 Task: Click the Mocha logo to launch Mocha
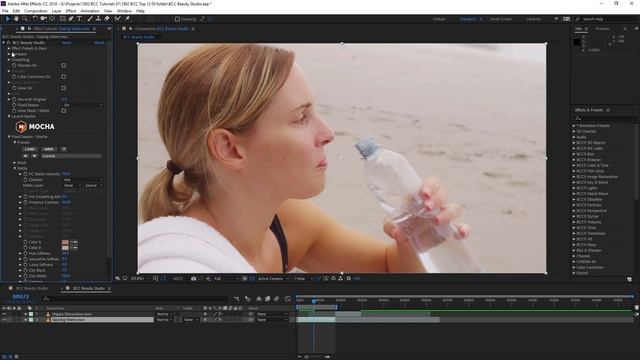tap(35, 127)
